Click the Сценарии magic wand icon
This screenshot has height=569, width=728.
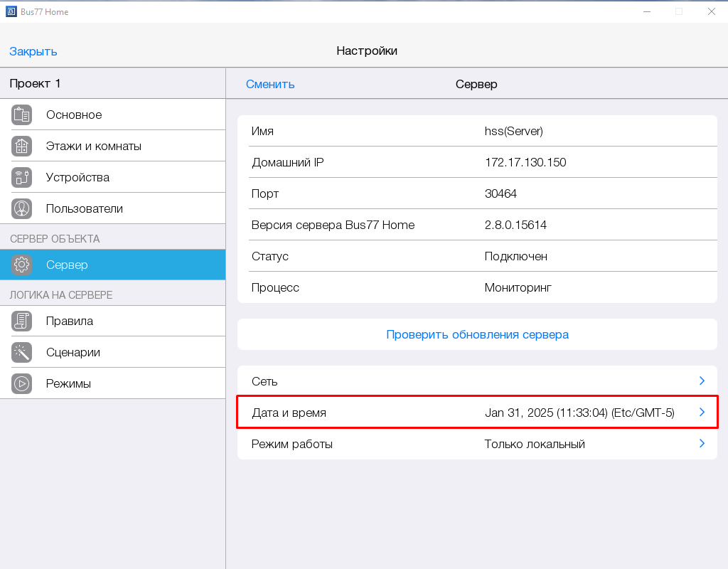22,352
